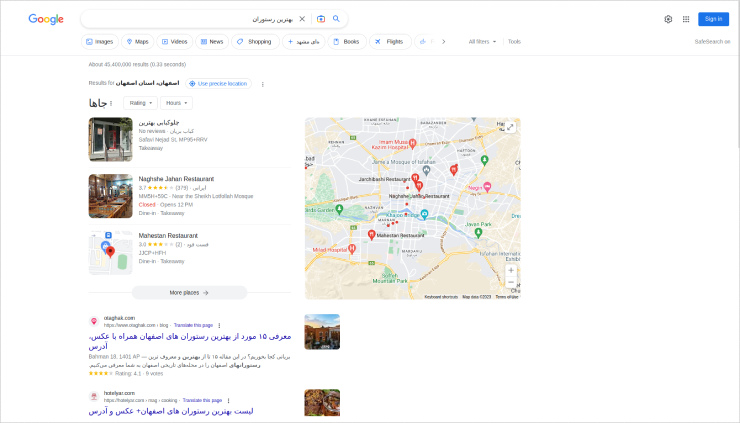Switch to the Flights tab
The width and height of the screenshot is (740, 423).
click(x=390, y=42)
